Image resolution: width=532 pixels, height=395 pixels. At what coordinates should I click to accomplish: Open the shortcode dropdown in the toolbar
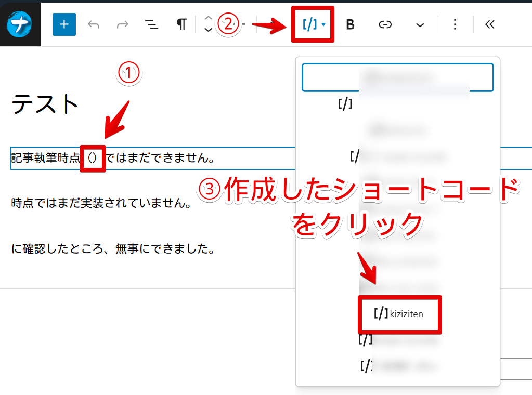313,24
